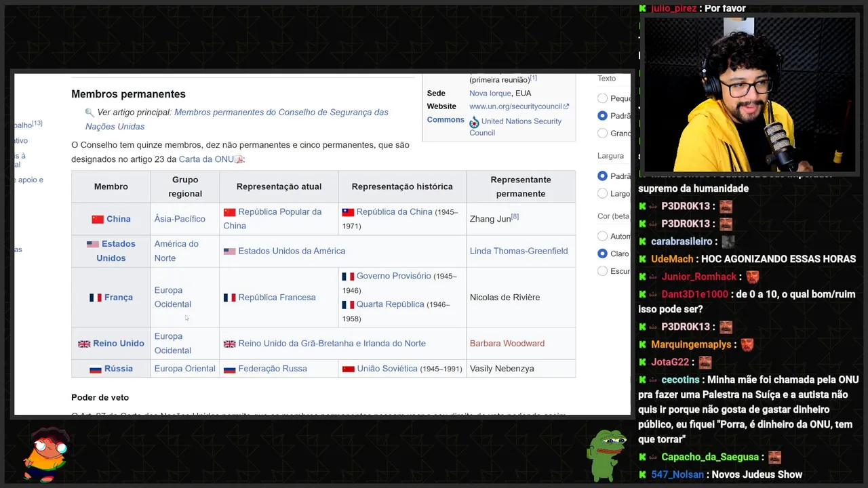Click footnote reference 8 after Zhang Jun

(x=515, y=216)
